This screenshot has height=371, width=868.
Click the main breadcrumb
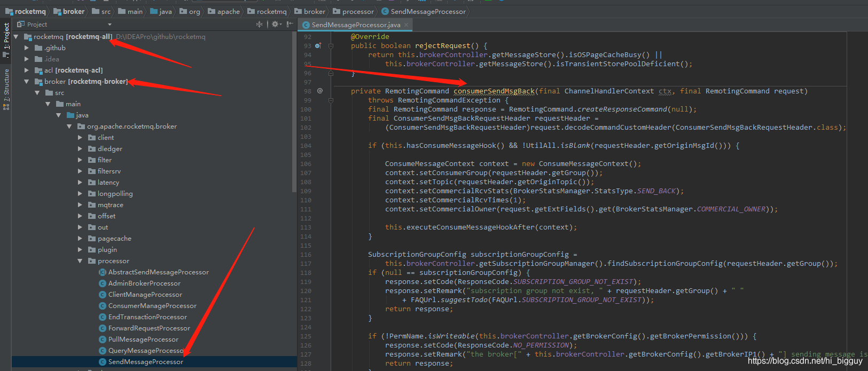point(130,11)
